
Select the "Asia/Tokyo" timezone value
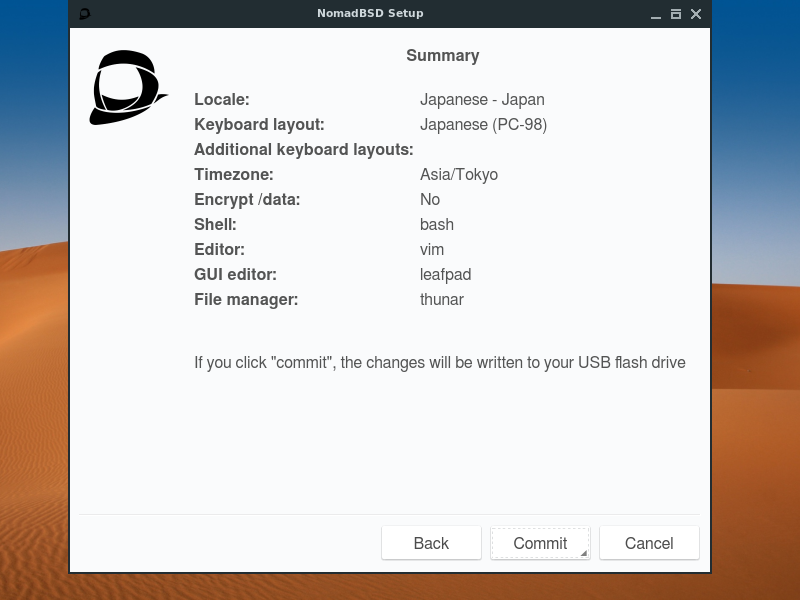[459, 174]
